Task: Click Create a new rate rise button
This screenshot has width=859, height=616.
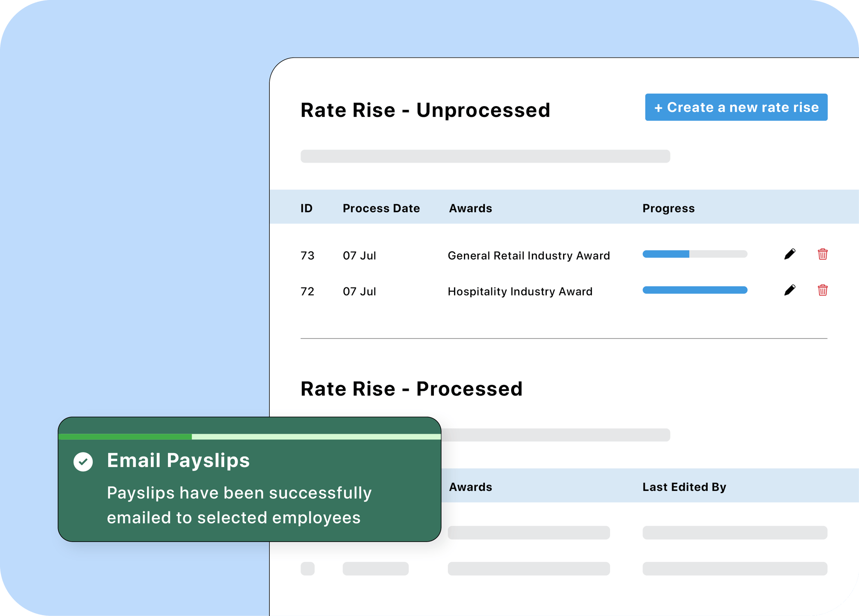Action: pyautogui.click(x=736, y=107)
